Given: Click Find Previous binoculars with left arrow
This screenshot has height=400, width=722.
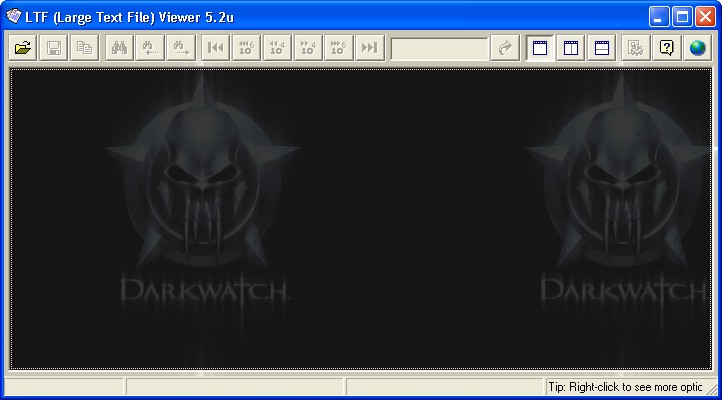Looking at the screenshot, I should coord(150,47).
